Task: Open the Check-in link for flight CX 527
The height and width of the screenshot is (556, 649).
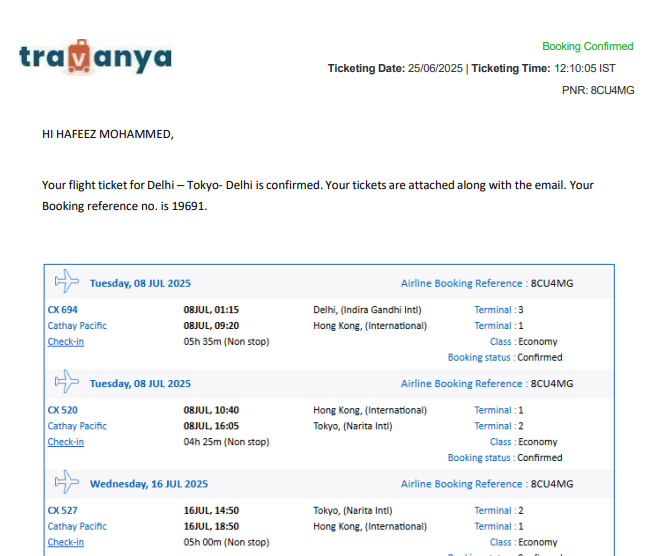Action: (x=65, y=542)
